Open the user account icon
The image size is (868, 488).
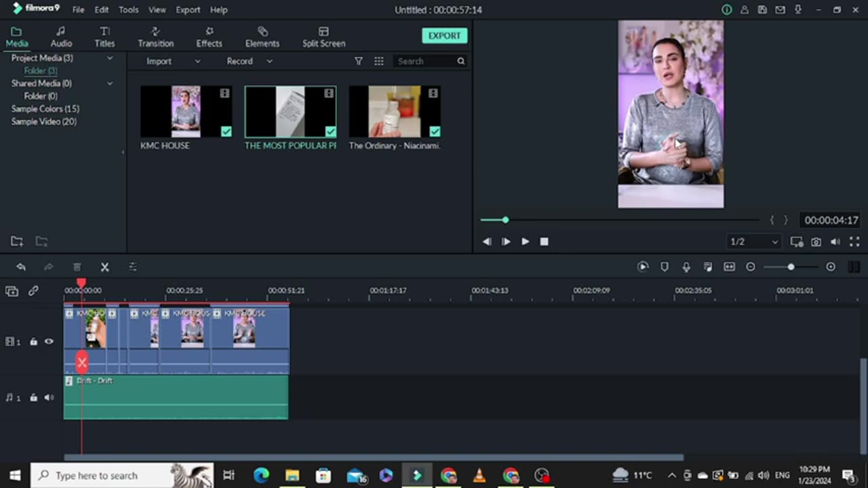(x=745, y=9)
